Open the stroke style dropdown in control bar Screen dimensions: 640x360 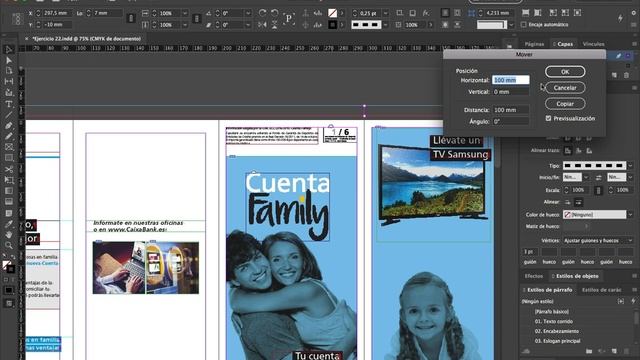(x=385, y=25)
